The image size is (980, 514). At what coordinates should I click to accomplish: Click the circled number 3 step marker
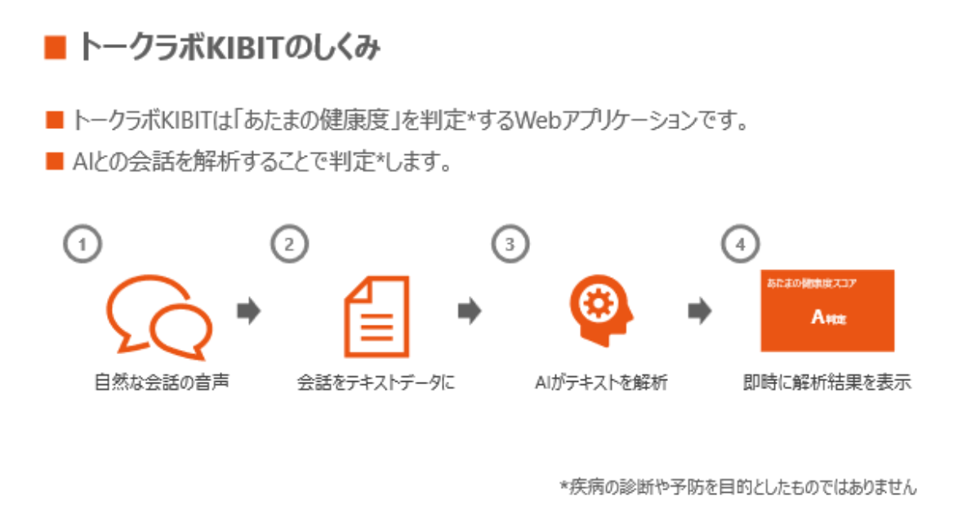[x=510, y=245]
